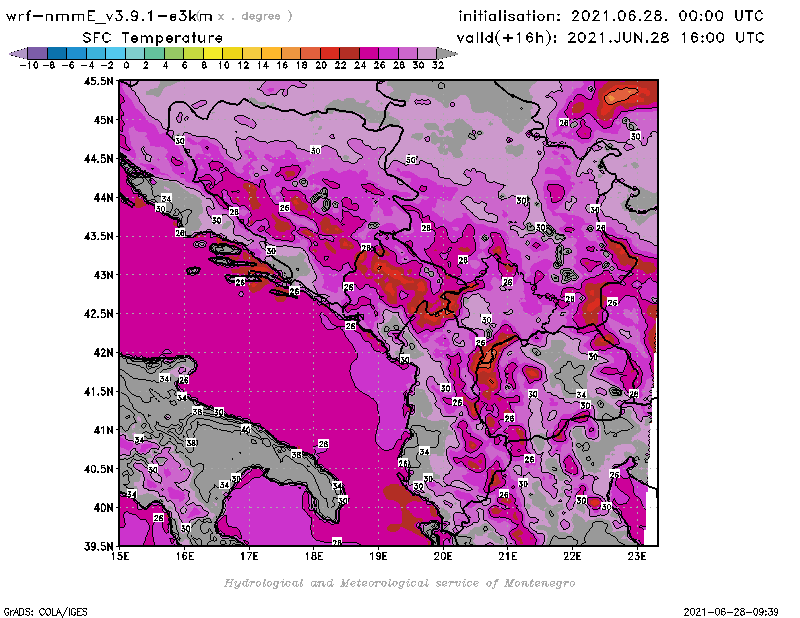Viewport: 800px width, 618px height.
Task: Click the 2021-06-28-09:39 timestamp
Action: tap(731, 611)
